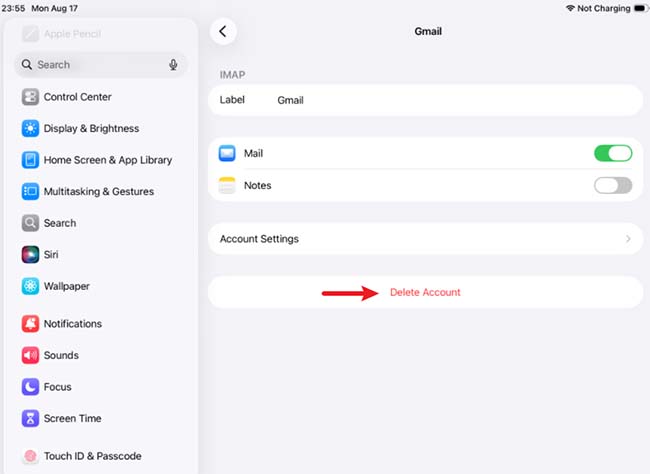Screen dimensions: 650x474
Task: Open Focus settings label
Action: 57,386
